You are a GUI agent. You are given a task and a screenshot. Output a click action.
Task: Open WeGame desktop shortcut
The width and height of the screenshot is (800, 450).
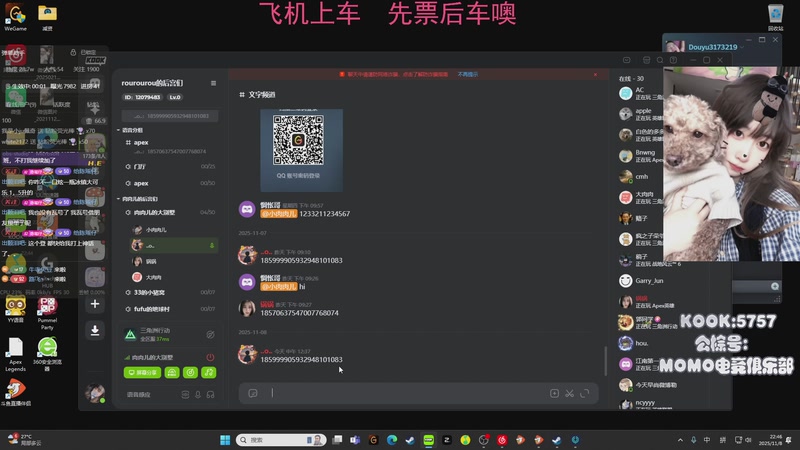[15, 18]
